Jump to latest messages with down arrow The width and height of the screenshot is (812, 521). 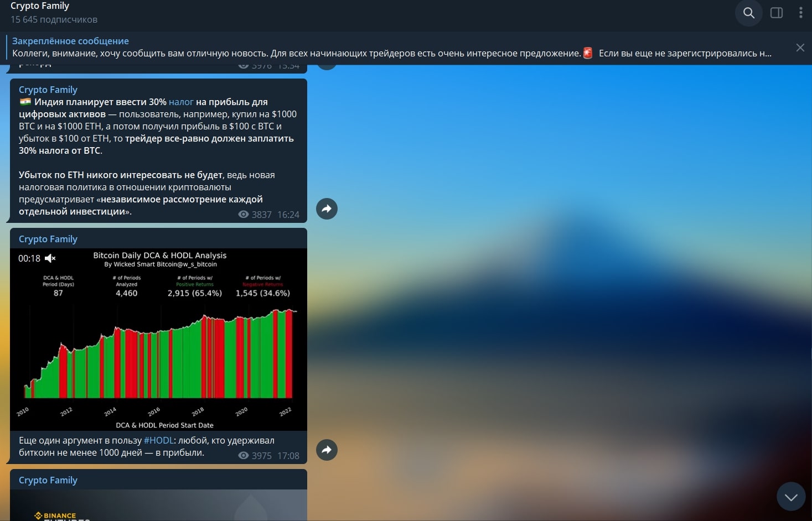pos(791,497)
